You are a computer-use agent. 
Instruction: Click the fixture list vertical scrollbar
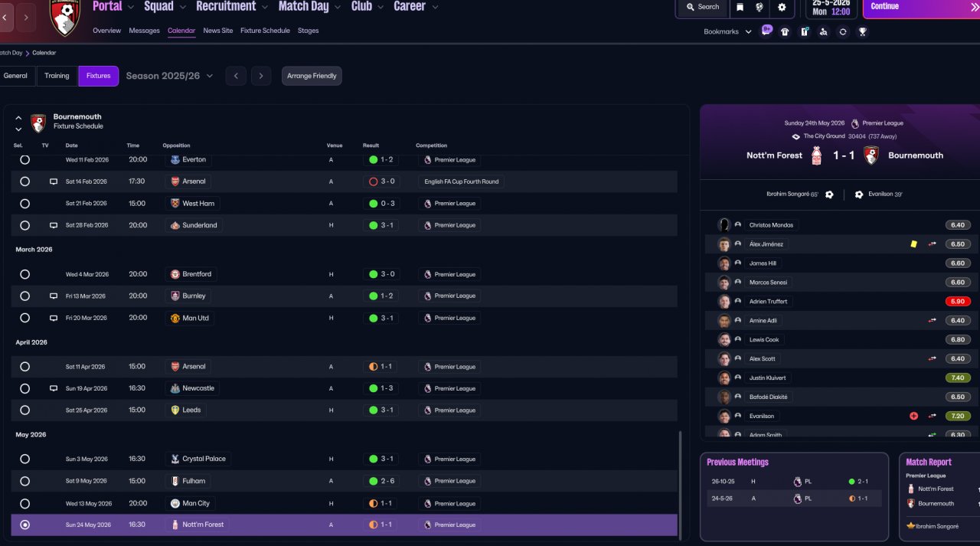(680, 484)
